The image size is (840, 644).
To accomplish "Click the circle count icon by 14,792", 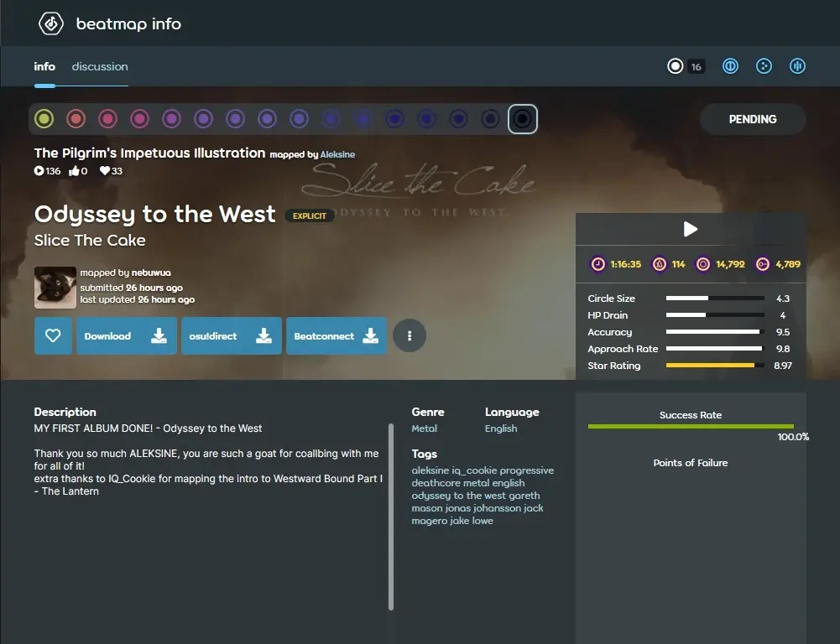I will (x=703, y=264).
